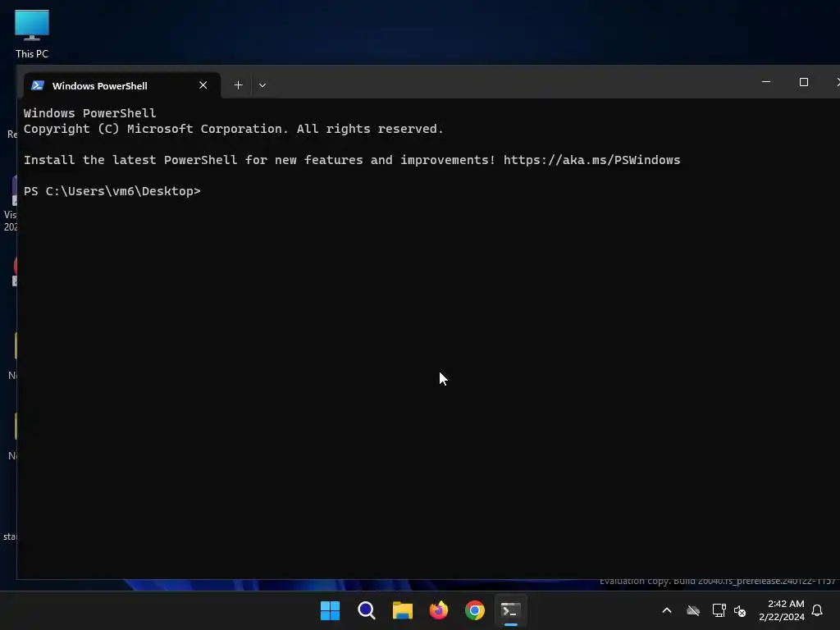Open network status tray icon
The image size is (840, 630).
[719, 610]
